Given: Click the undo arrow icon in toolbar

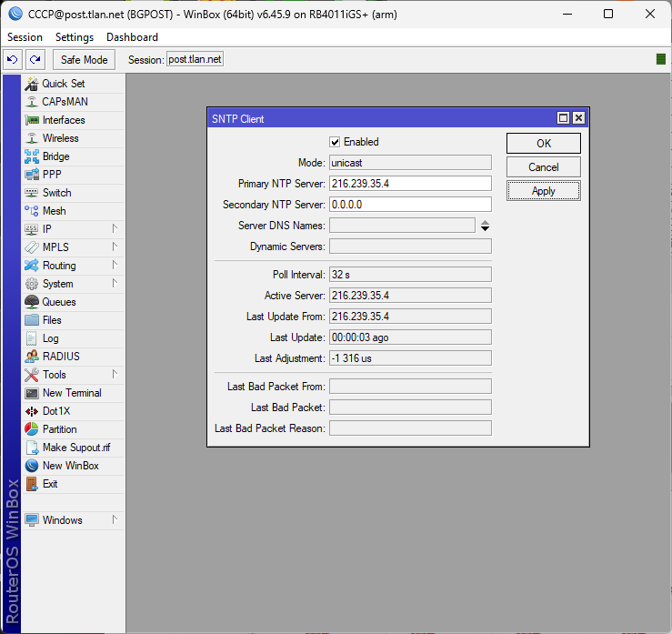Looking at the screenshot, I should [x=13, y=59].
